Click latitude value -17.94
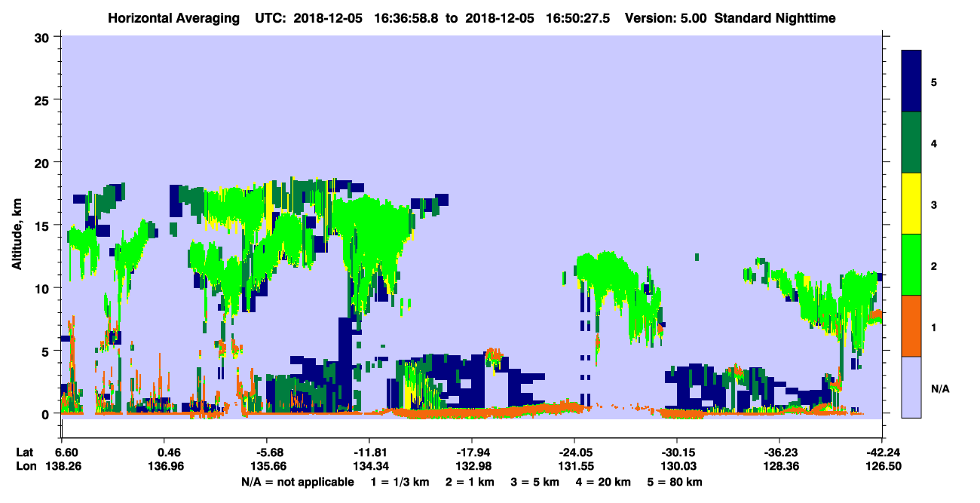The image size is (980, 503). [x=472, y=452]
